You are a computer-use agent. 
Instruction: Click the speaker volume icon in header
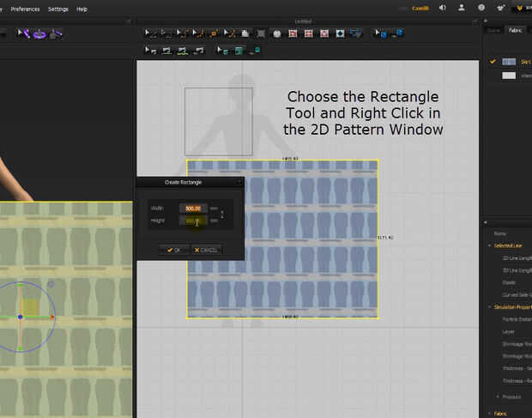coord(442,8)
